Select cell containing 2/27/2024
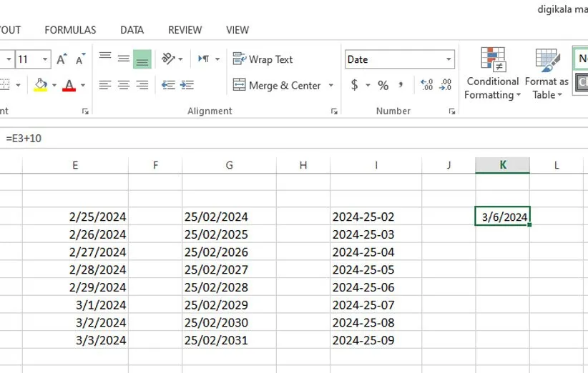The width and height of the screenshot is (588, 373). tap(75, 252)
